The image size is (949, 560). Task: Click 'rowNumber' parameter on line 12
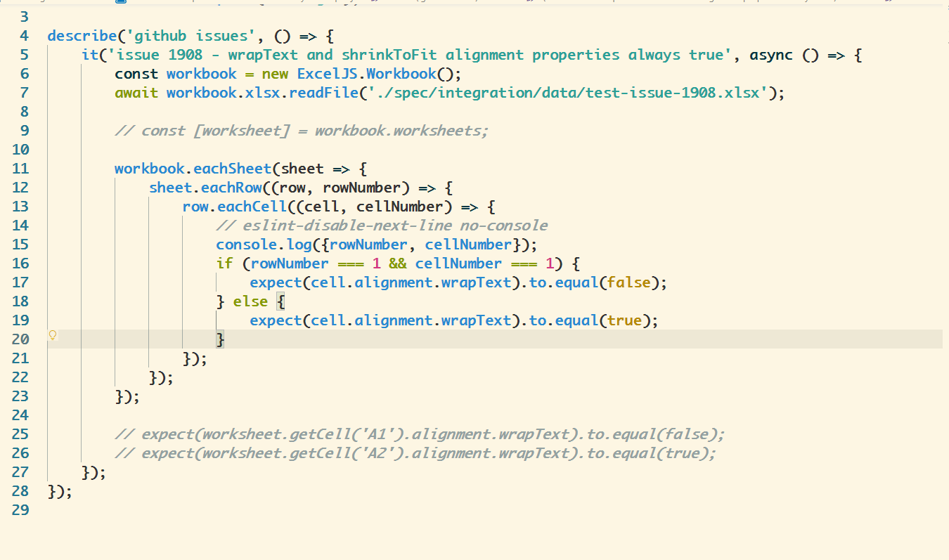click(361, 188)
